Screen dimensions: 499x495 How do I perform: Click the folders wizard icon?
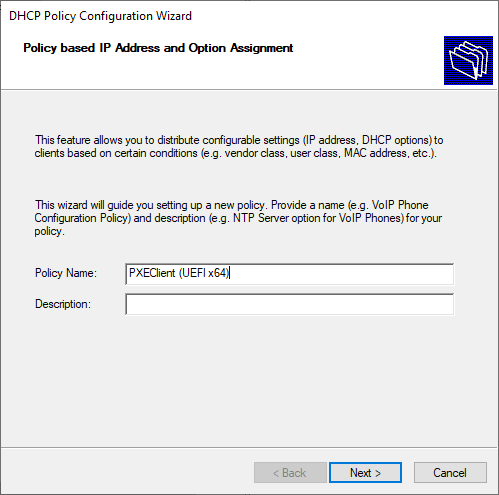pyautogui.click(x=468, y=60)
